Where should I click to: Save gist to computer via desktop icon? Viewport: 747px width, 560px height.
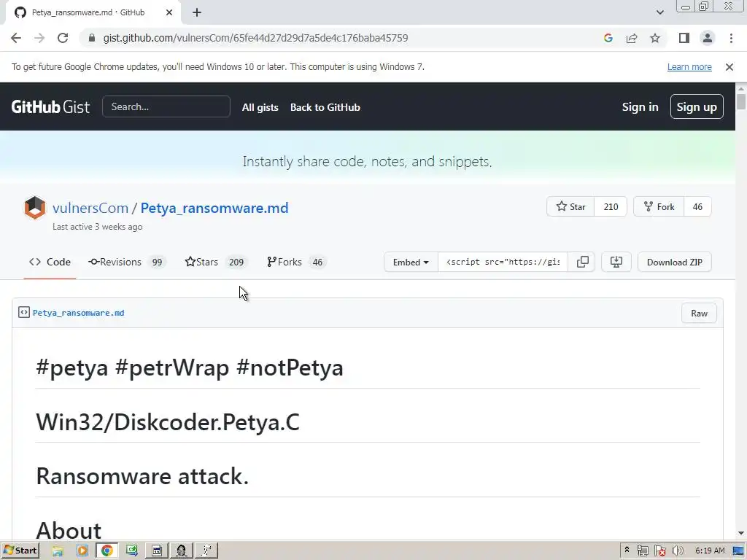(616, 262)
